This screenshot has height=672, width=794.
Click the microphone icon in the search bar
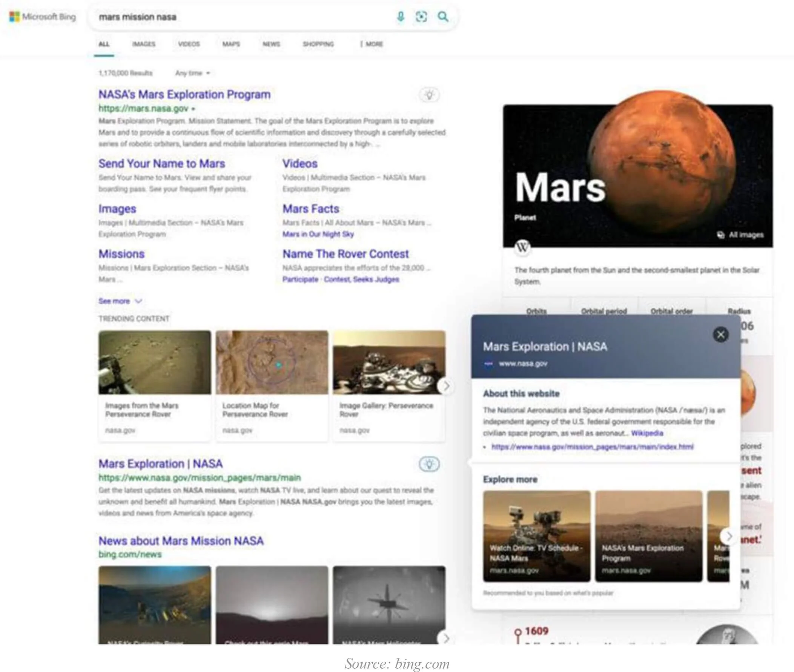coord(401,17)
